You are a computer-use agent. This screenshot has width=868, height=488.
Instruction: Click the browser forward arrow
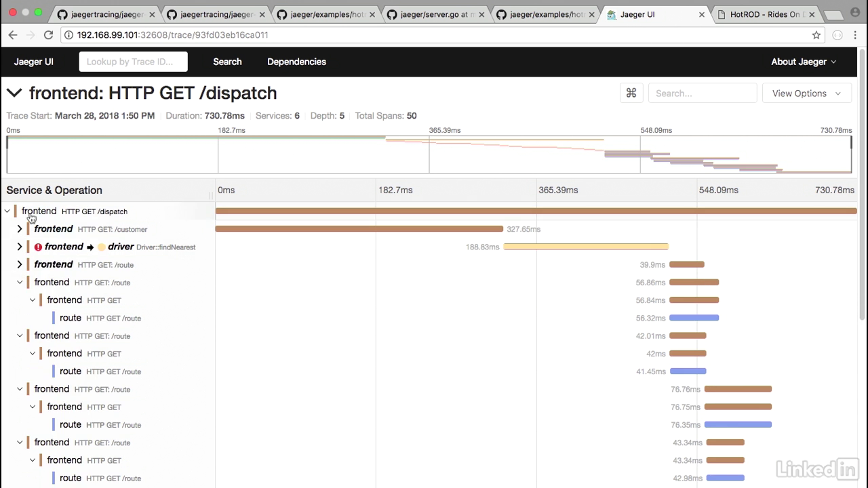click(x=30, y=35)
